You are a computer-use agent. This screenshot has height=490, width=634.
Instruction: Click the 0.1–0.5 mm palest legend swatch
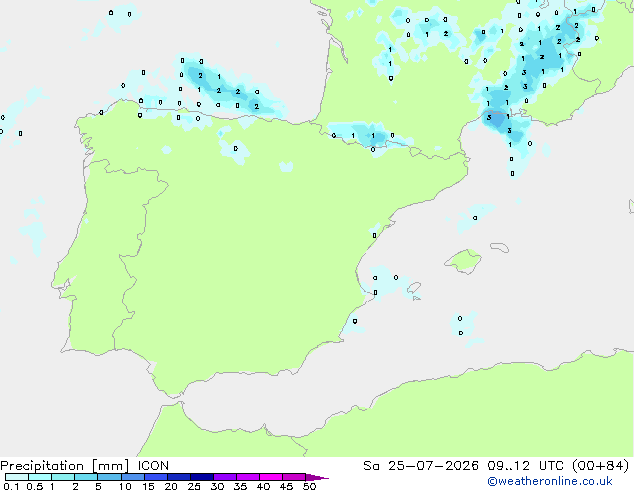click(17, 477)
